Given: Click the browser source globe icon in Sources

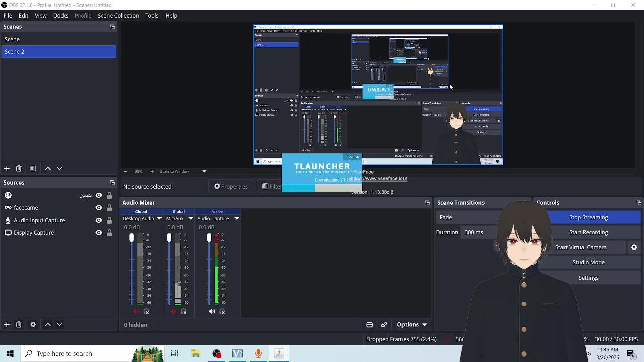Looking at the screenshot, I should click(x=8, y=195).
